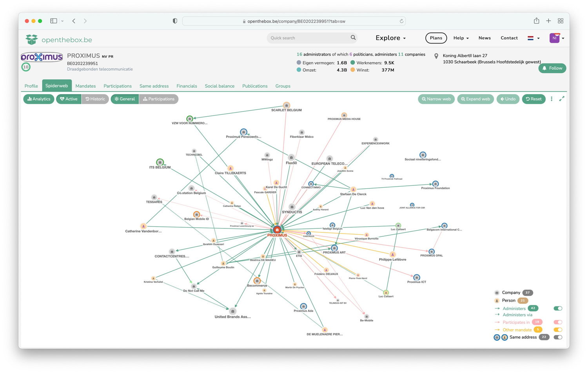Viewport: 588px width, 373px height.
Task: Toggle the Participations view button
Action: pyautogui.click(x=159, y=99)
